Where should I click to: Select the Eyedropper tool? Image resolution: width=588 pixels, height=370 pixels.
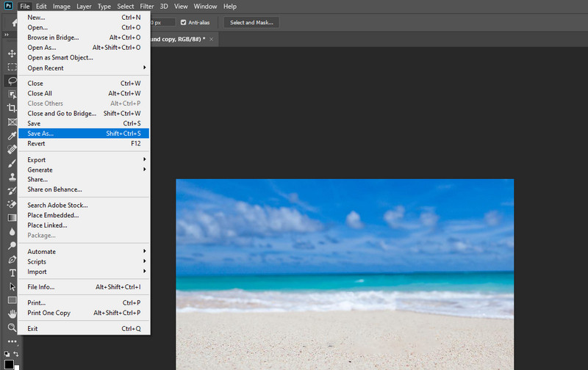[x=12, y=136]
